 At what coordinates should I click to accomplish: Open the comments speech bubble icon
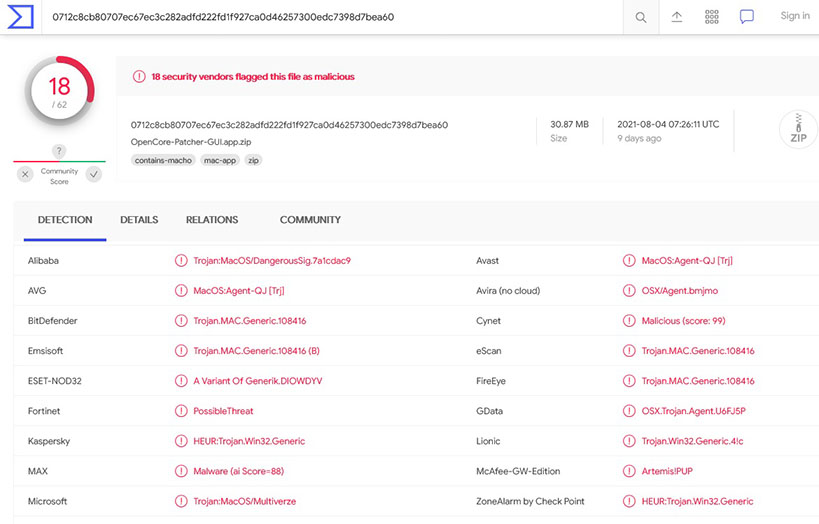coord(747,17)
